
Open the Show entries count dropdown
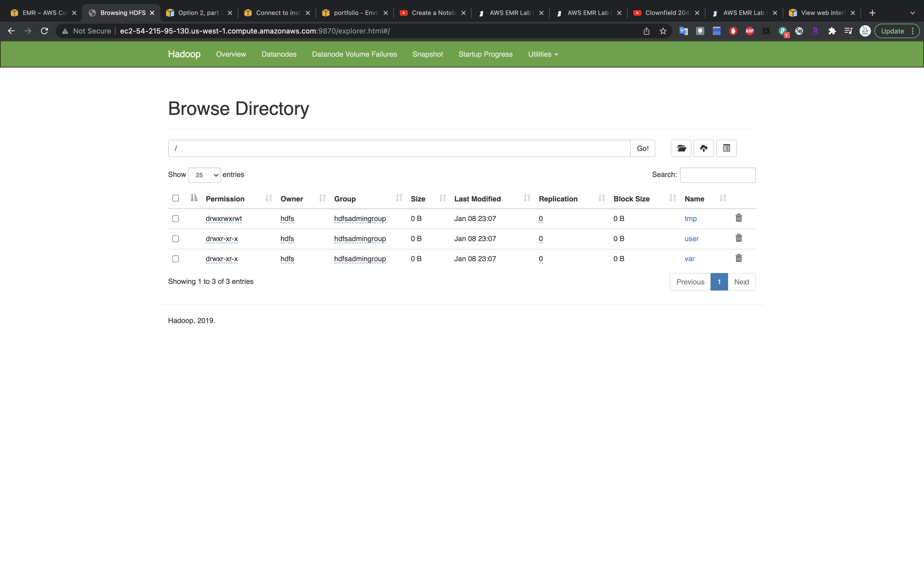click(204, 175)
